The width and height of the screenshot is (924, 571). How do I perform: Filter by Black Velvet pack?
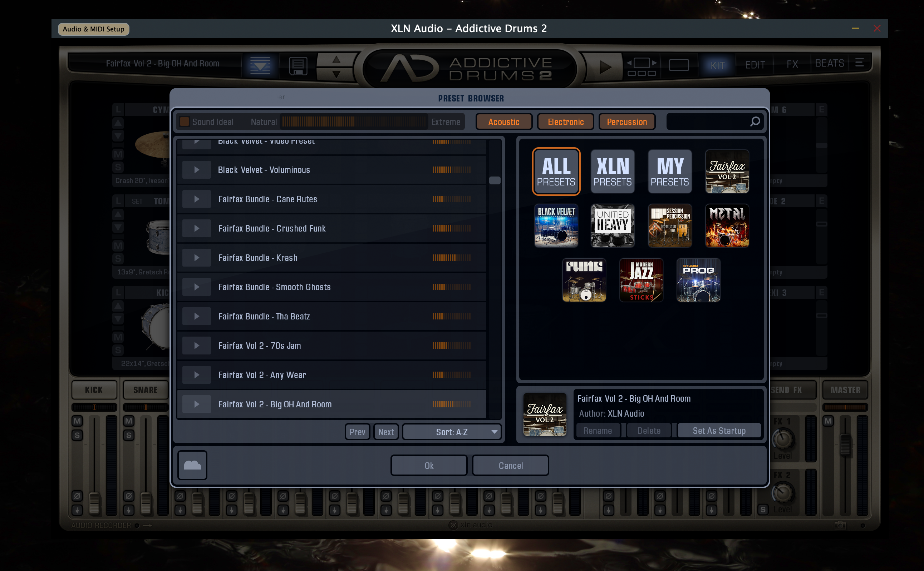click(x=556, y=226)
